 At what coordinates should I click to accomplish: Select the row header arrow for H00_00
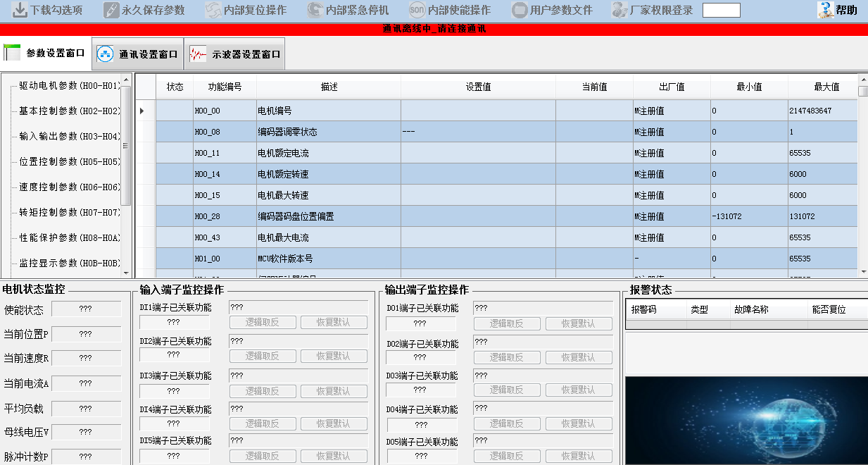145,111
